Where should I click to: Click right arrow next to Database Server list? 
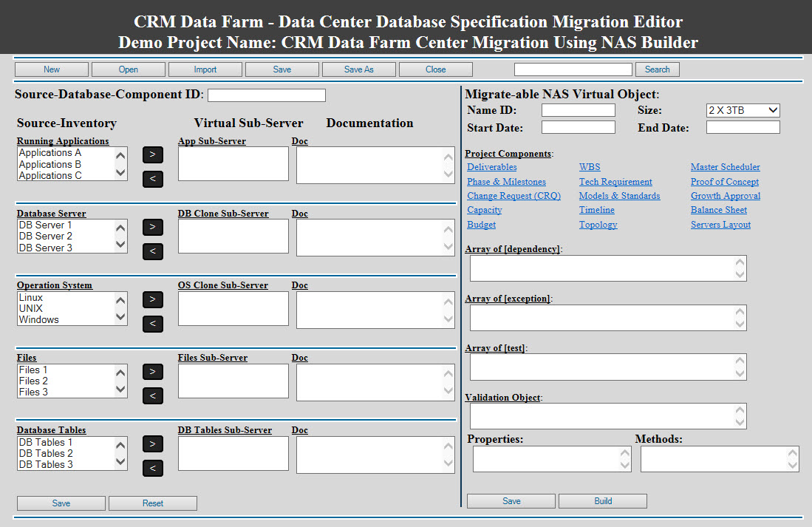pos(152,227)
